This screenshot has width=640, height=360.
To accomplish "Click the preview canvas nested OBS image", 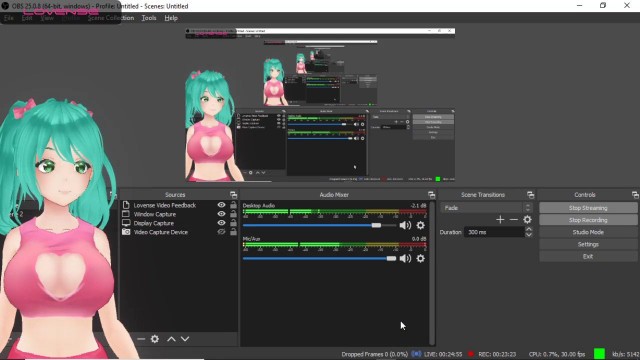I will (320, 105).
